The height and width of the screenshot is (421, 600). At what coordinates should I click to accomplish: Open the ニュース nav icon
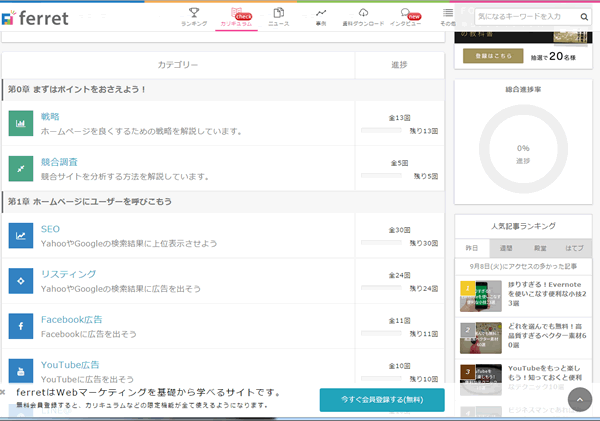(279, 13)
